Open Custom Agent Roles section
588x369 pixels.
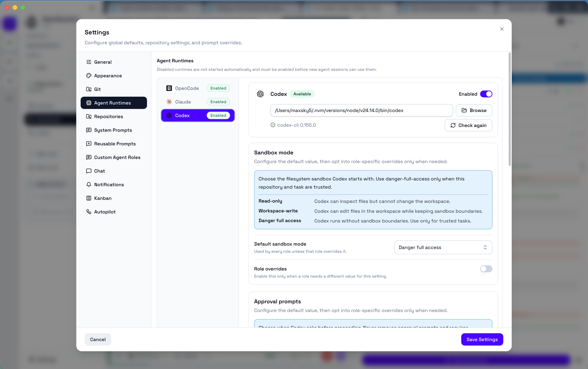113,157
